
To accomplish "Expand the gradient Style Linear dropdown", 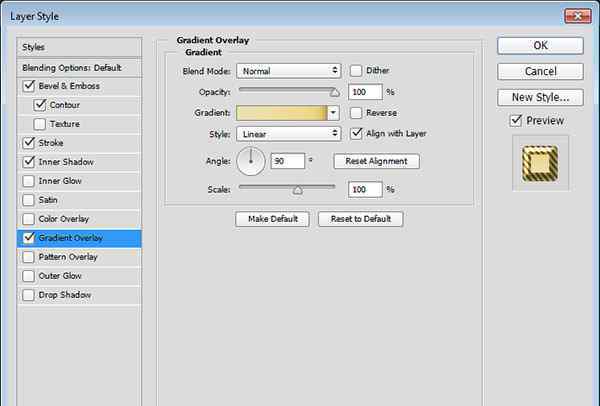I will point(289,133).
